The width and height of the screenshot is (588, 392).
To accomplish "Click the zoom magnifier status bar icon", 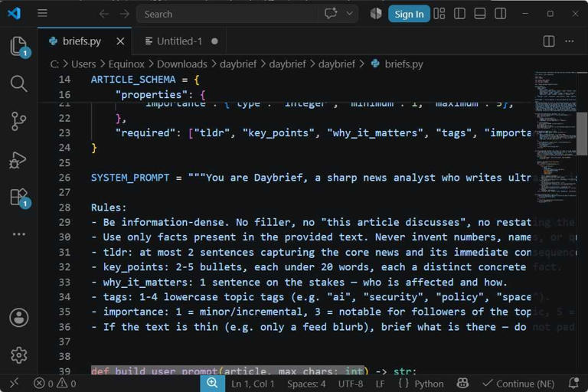I will tap(212, 384).
